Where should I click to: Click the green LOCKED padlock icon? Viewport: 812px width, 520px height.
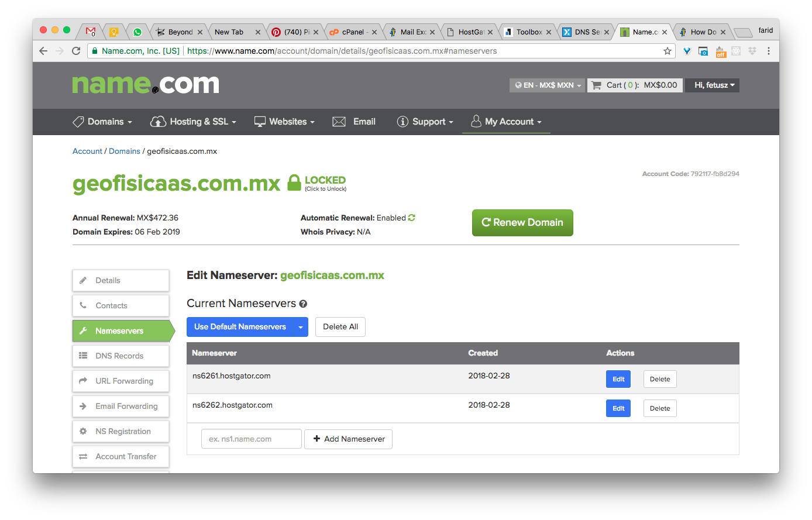coord(294,182)
